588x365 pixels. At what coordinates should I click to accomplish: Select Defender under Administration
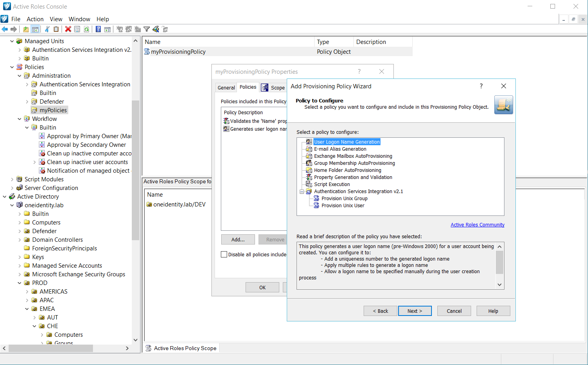(x=51, y=101)
